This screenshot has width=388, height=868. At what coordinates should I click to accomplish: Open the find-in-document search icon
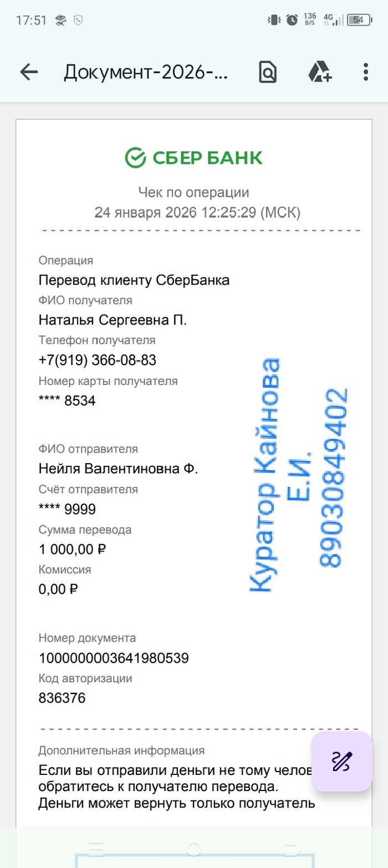268,71
